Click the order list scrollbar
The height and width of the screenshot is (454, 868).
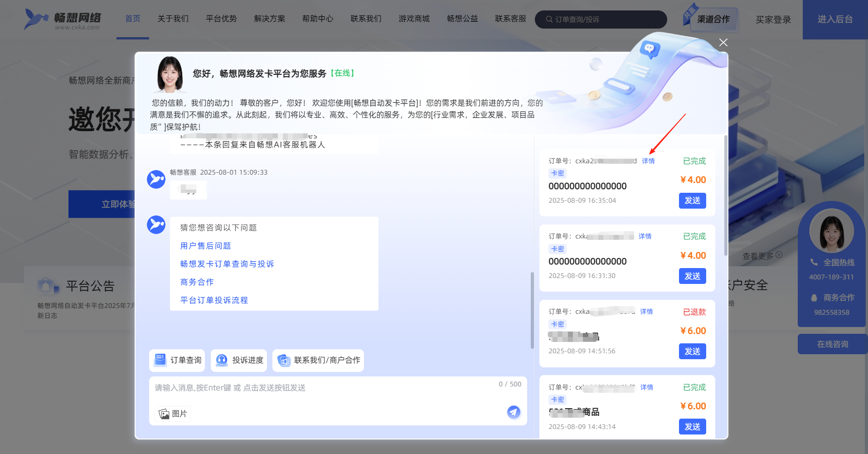[x=725, y=195]
